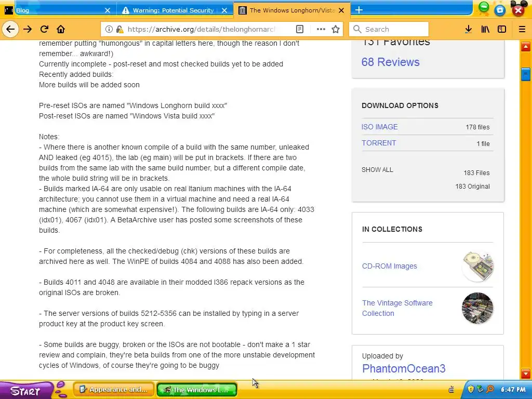
Task: Click the scrollbar up arrow
Action: pyautogui.click(x=526, y=46)
